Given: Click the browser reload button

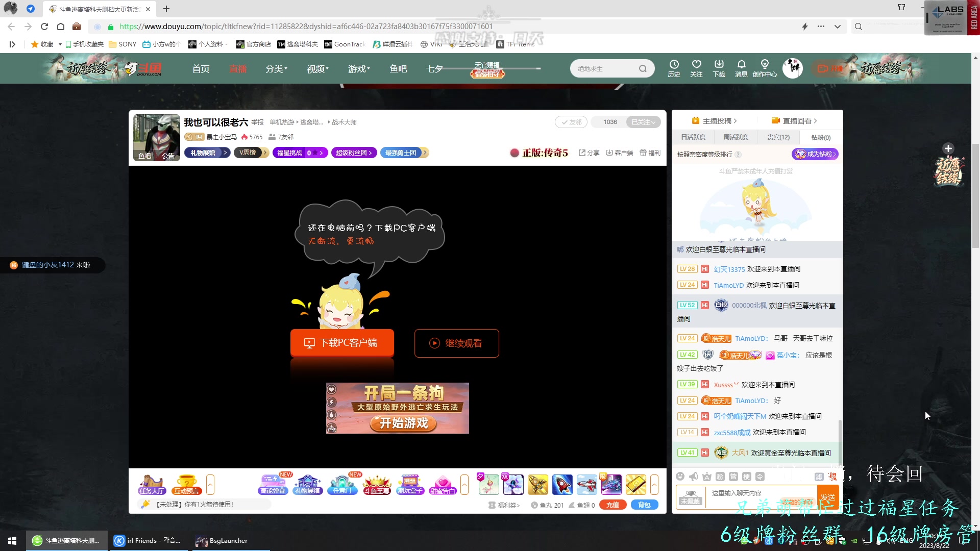Looking at the screenshot, I should [44, 27].
